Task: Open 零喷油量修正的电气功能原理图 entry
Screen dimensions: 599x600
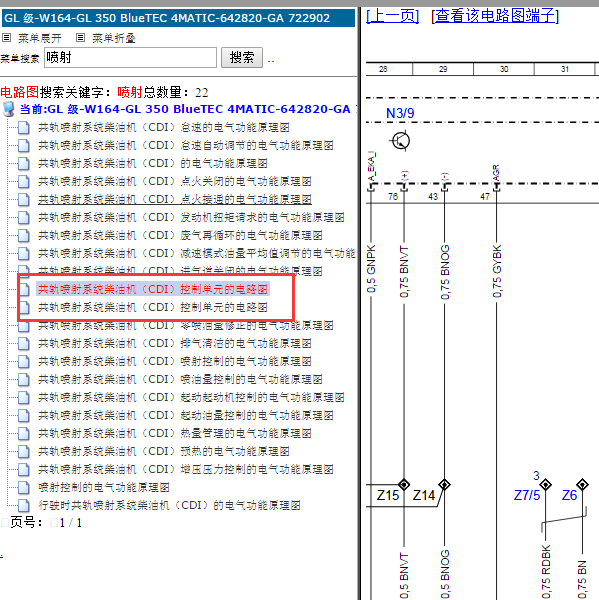Action: pyautogui.click(x=186, y=325)
